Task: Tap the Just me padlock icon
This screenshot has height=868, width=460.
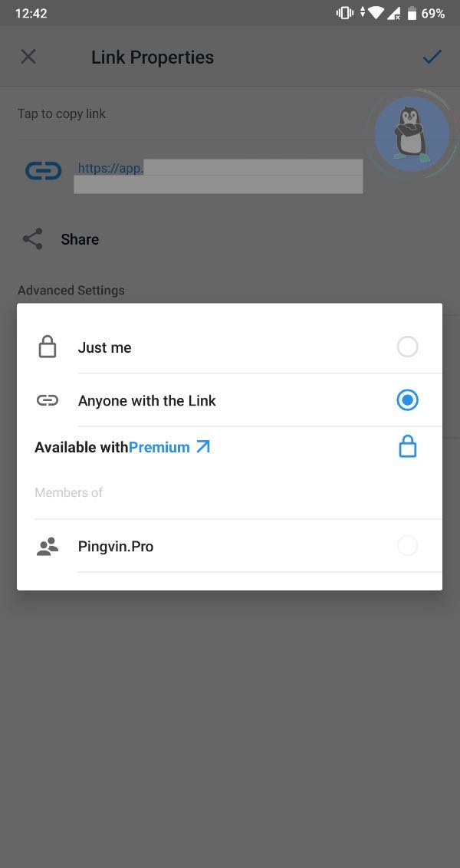Action: [48, 347]
